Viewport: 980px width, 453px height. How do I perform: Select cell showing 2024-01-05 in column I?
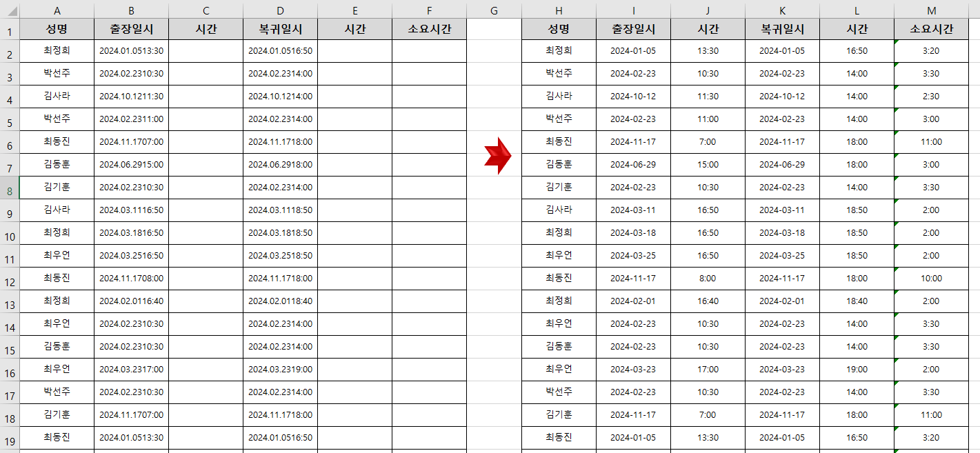click(x=633, y=51)
